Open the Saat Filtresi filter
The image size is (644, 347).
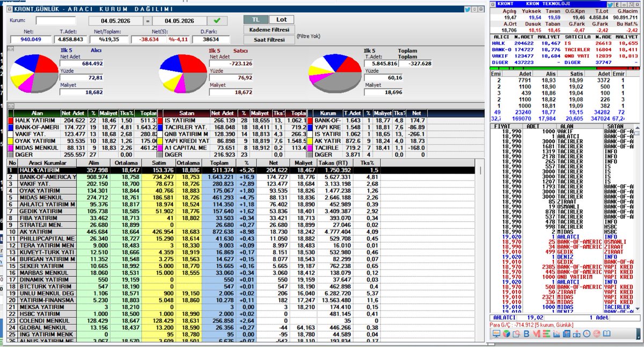[269, 40]
